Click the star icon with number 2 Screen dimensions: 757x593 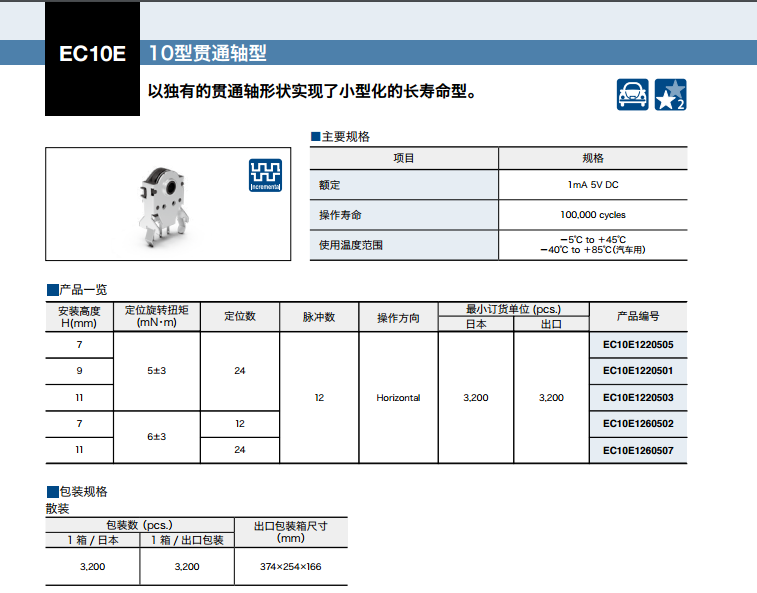(x=670, y=94)
